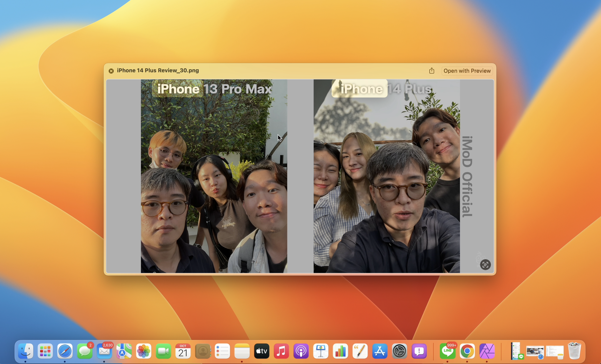Viewport: 601px width, 364px height.
Task: Click the Live Text scan icon on image
Action: tap(485, 264)
